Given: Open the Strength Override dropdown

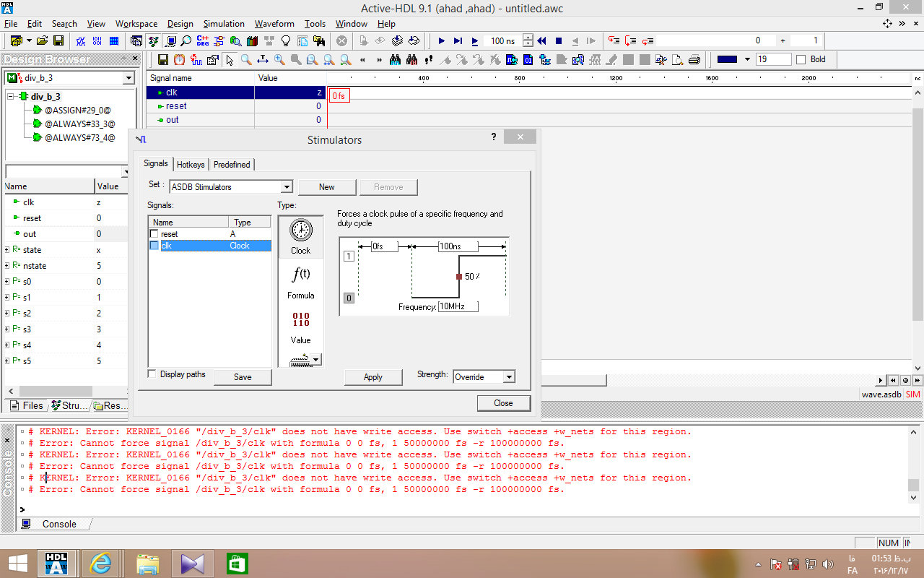Looking at the screenshot, I should (x=509, y=377).
